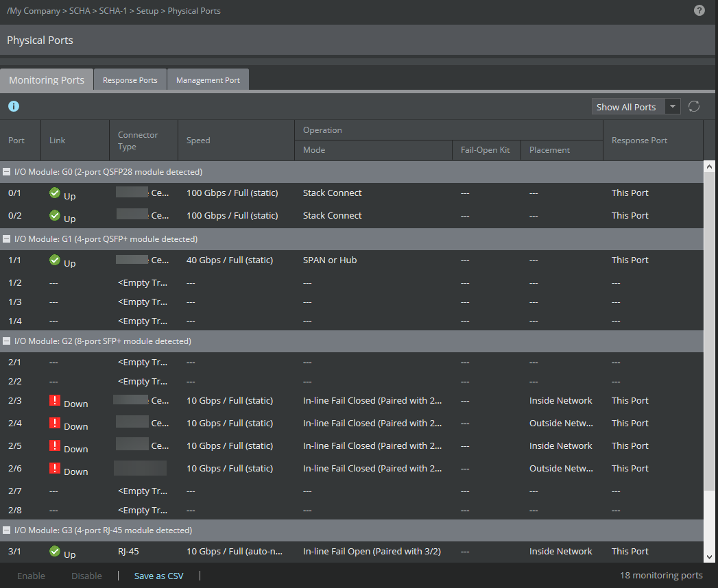
Task: Click the green Up status icon for port 0/2
Action: click(x=54, y=215)
